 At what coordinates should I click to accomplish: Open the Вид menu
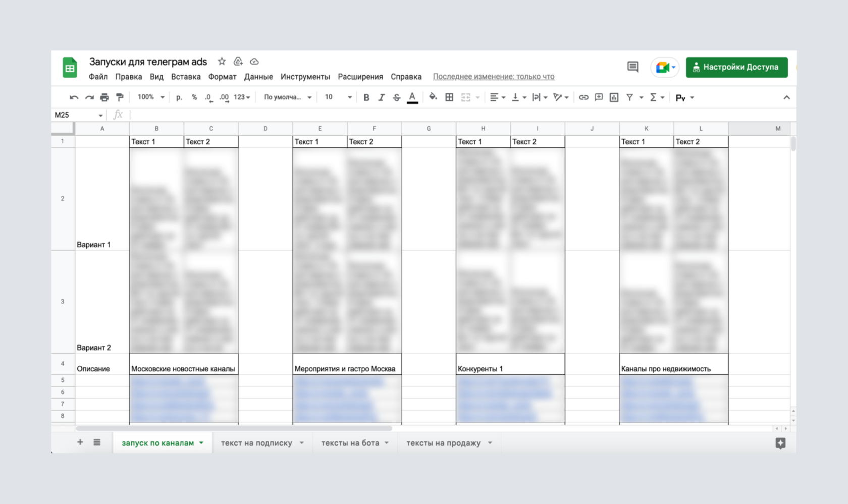[x=156, y=77]
